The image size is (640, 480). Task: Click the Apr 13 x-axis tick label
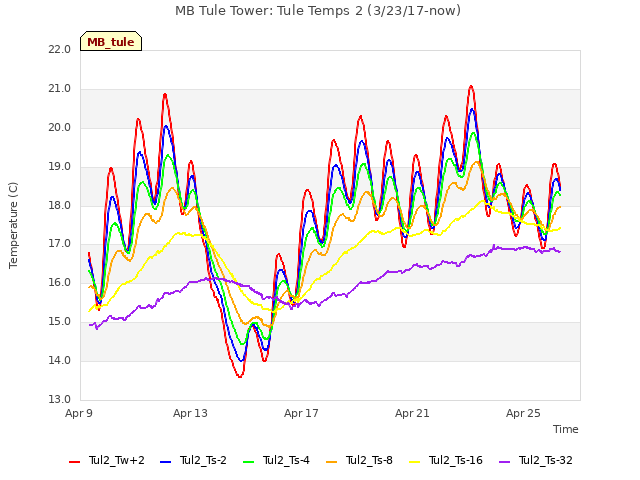pyautogui.click(x=190, y=413)
